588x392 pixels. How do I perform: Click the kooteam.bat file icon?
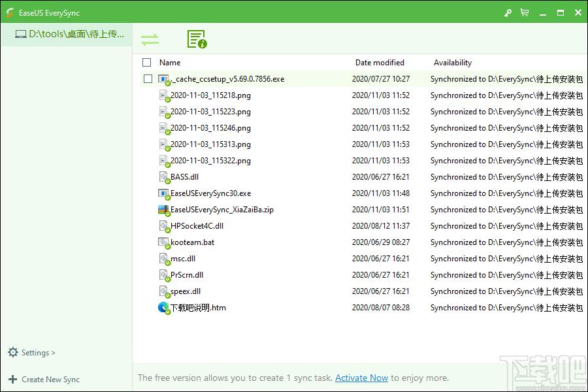[x=164, y=242]
